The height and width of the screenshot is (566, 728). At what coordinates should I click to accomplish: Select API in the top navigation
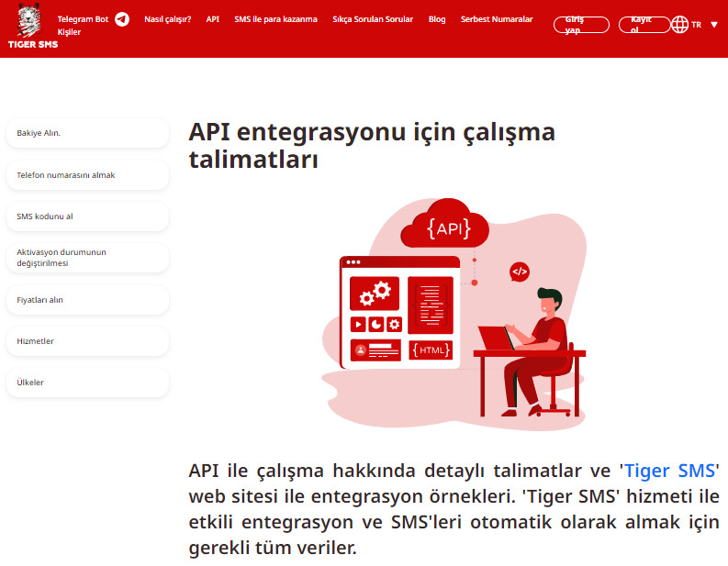click(213, 19)
